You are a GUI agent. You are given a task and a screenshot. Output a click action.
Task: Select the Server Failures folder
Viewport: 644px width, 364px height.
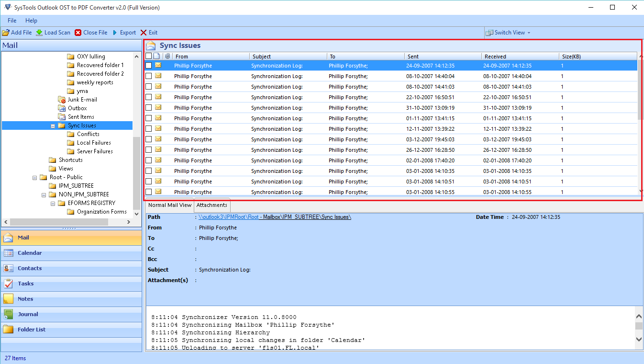pos(95,151)
